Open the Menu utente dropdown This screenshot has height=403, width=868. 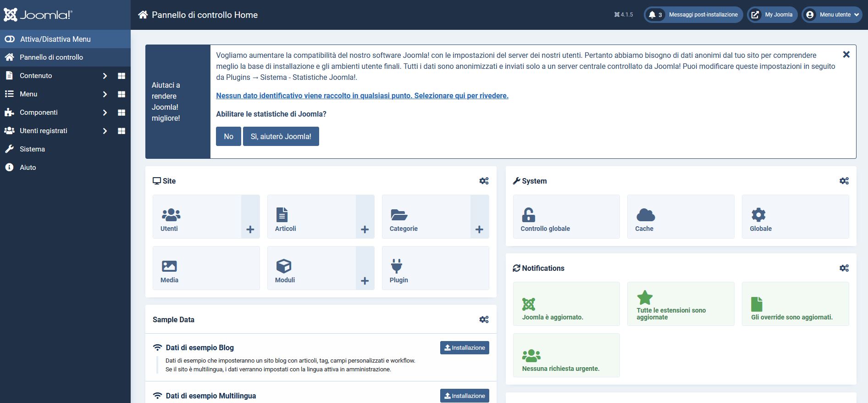tap(832, 15)
